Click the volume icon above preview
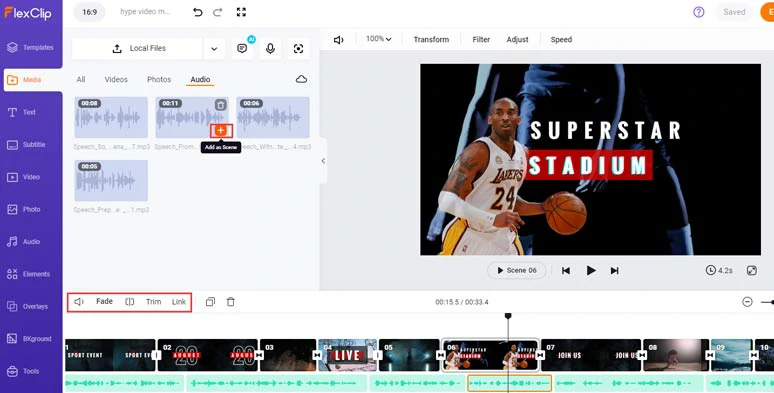The image size is (774, 393). click(339, 39)
